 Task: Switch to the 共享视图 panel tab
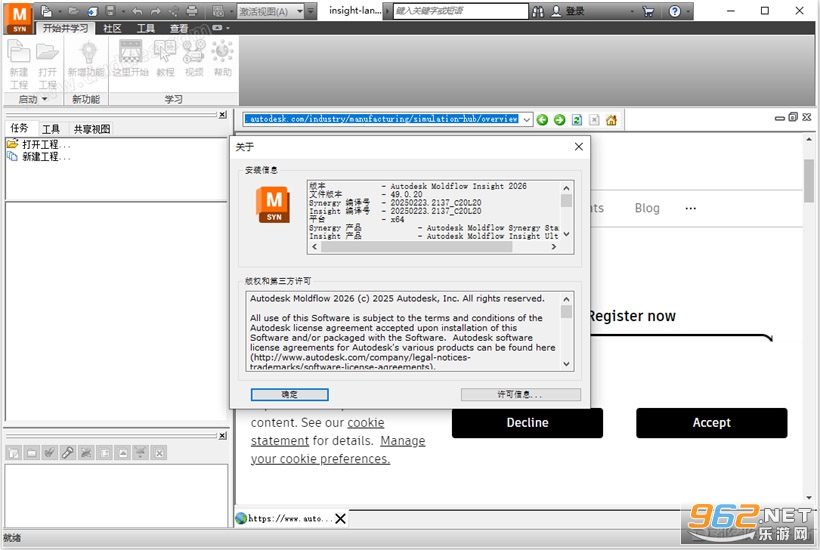click(x=92, y=129)
